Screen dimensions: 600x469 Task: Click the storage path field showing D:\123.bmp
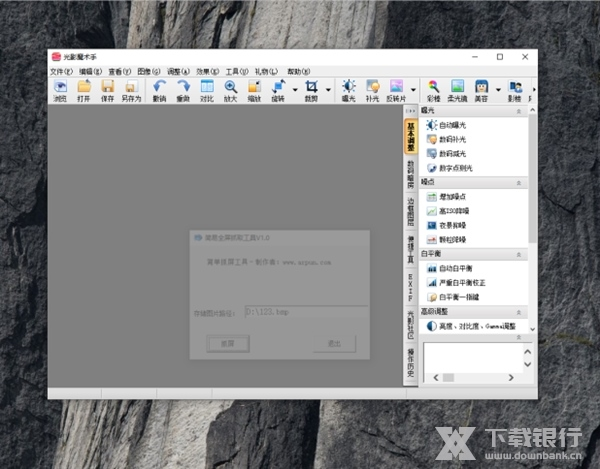point(306,312)
